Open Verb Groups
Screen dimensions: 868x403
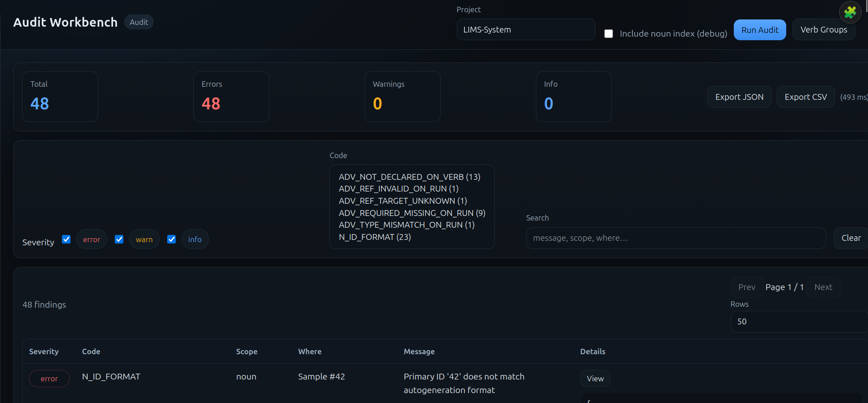click(824, 30)
